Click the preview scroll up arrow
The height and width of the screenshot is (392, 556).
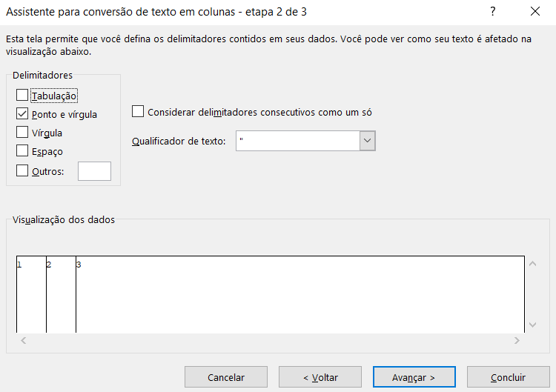click(x=532, y=264)
